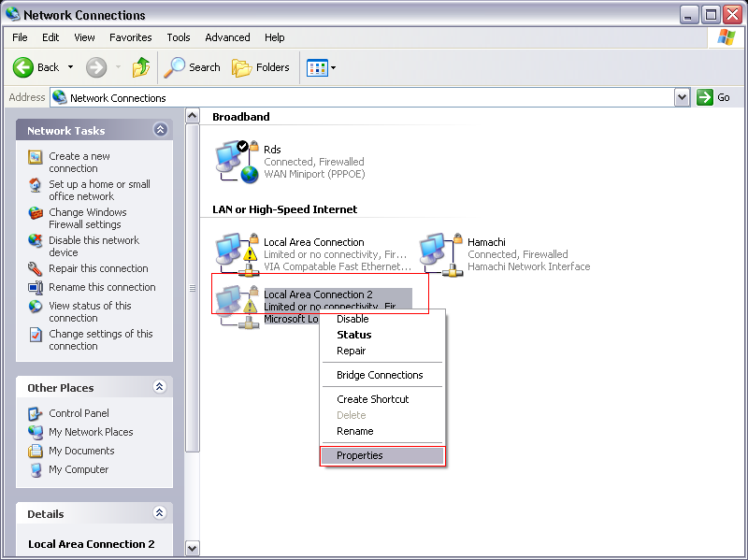Click the Views icon in toolbar
The width and height of the screenshot is (748, 560).
click(x=317, y=67)
